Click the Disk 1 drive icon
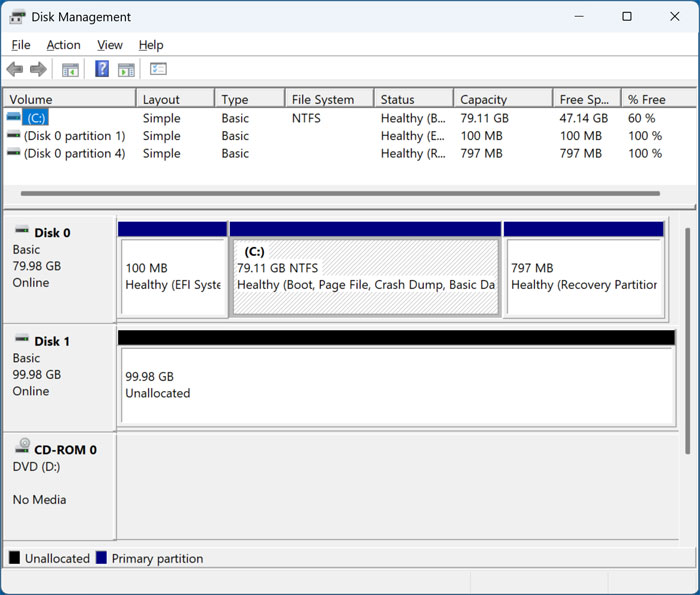The image size is (700, 595). tap(21, 338)
